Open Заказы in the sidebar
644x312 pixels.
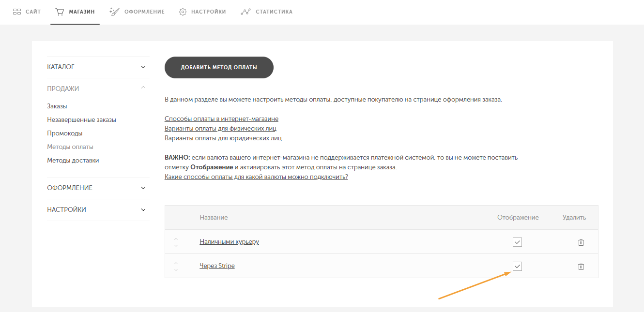pyautogui.click(x=57, y=106)
